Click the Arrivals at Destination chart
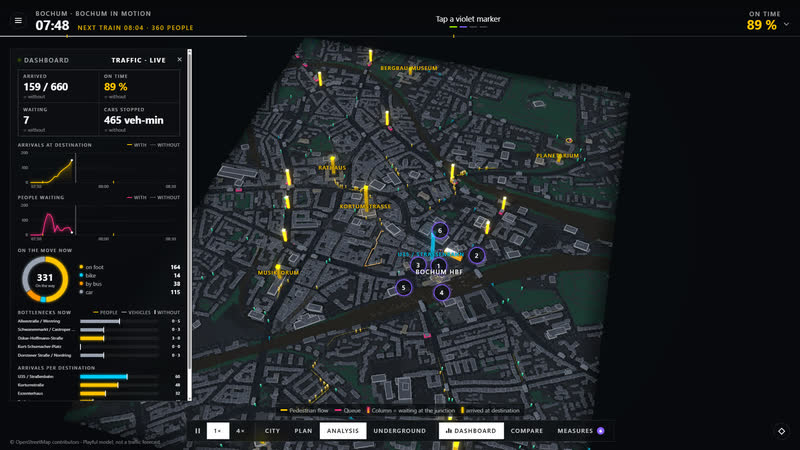 98,169
